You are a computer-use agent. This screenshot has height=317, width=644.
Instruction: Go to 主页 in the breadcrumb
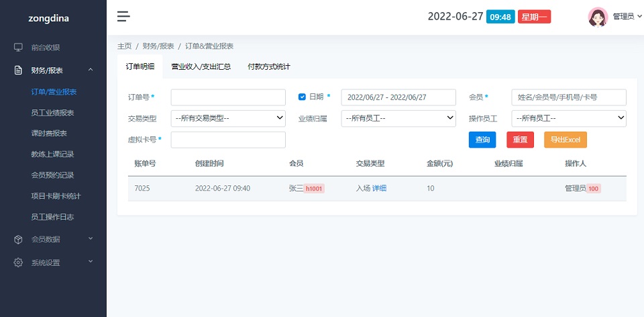[125, 46]
